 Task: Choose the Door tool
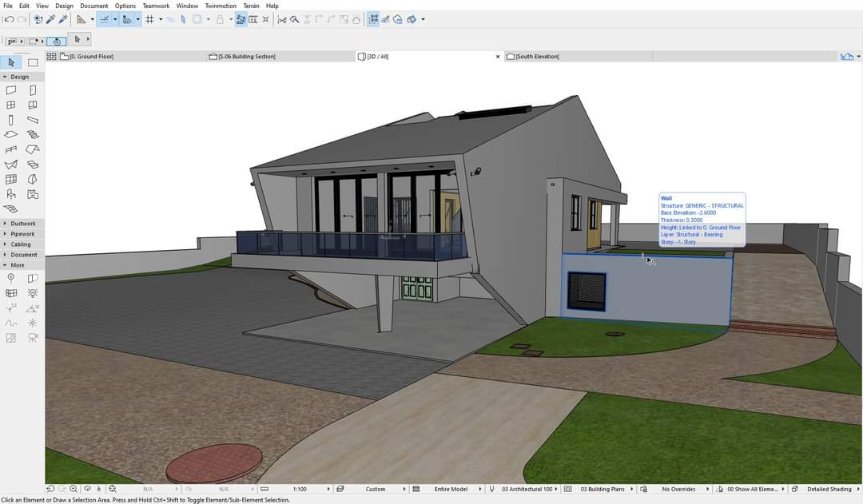[33, 90]
